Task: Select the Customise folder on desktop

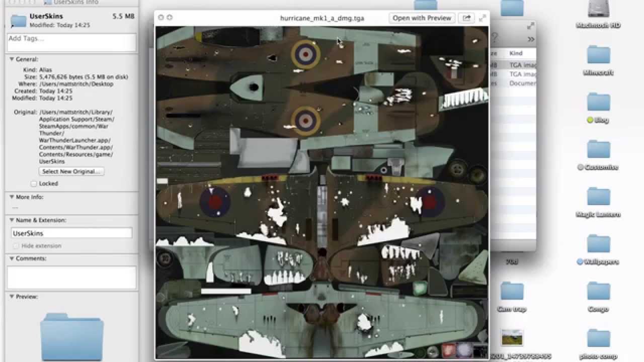Action: tap(598, 149)
